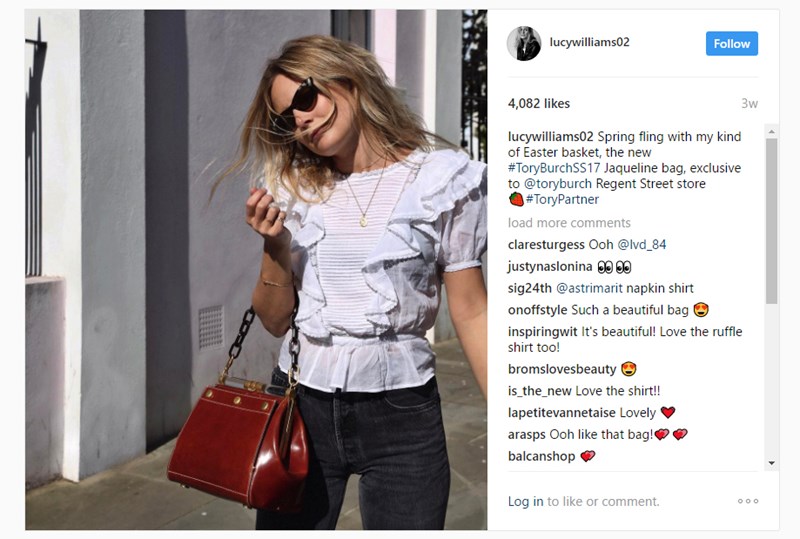This screenshot has width=800, height=539.
Task: Click the scrollbar up arrow in comments
Action: [x=771, y=132]
